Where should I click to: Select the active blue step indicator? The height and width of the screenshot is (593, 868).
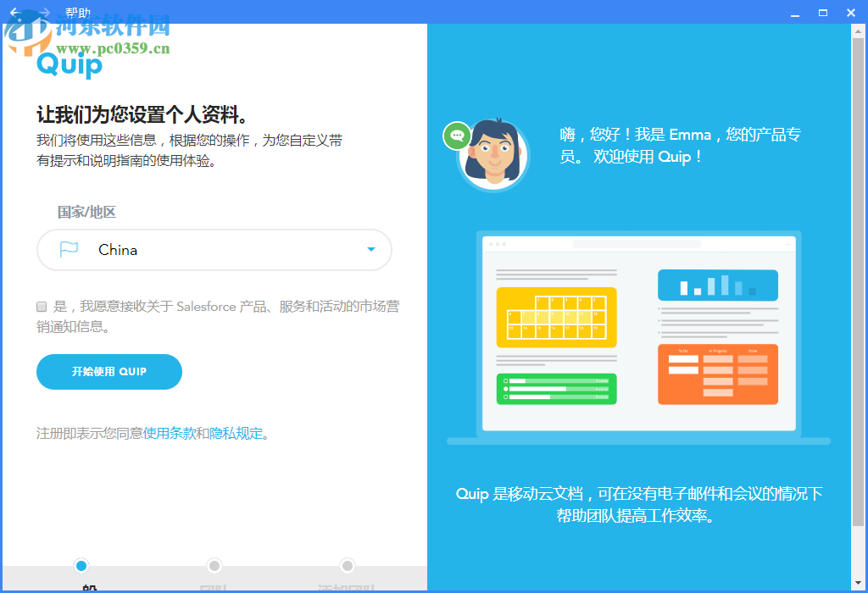81,565
